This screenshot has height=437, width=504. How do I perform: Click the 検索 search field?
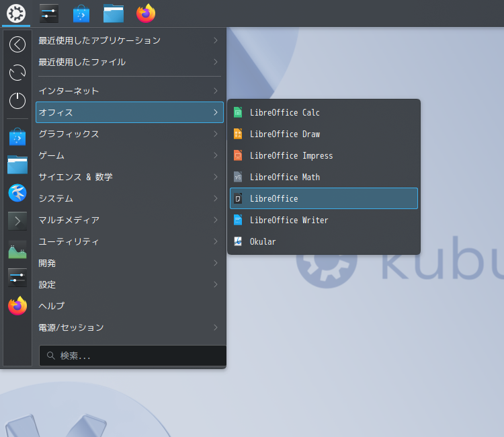[132, 356]
